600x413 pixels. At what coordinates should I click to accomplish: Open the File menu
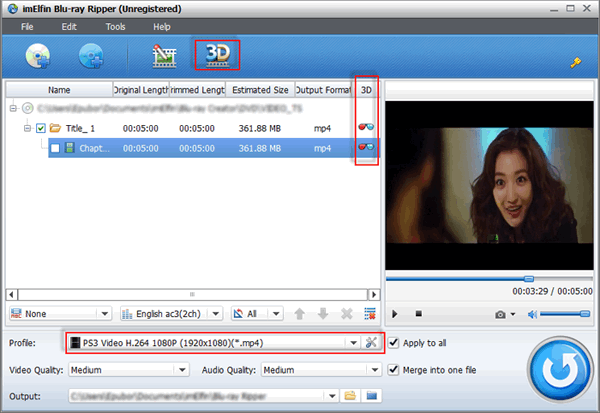point(27,27)
